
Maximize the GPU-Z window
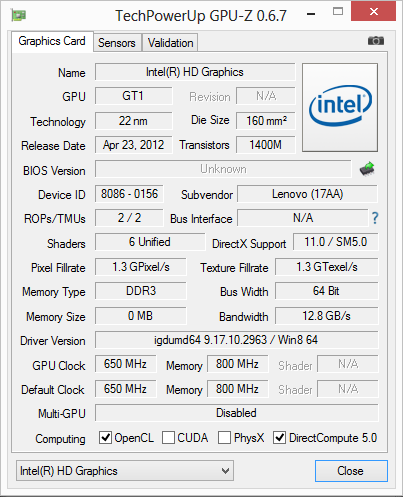tap(338, 12)
